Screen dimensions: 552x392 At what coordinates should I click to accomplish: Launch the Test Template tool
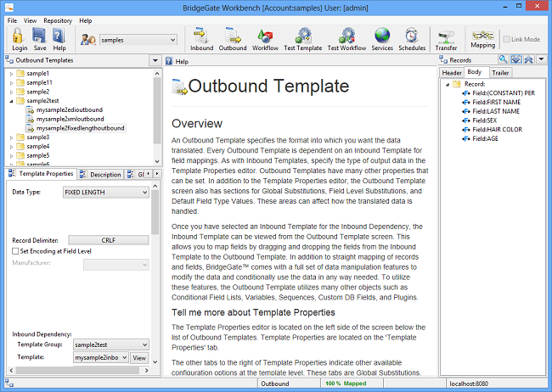click(303, 39)
